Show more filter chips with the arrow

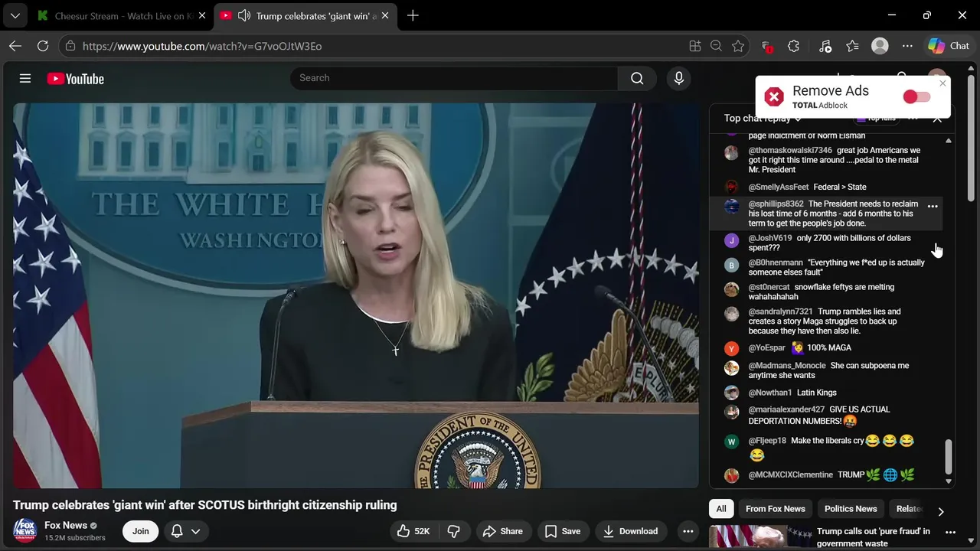coord(941,510)
